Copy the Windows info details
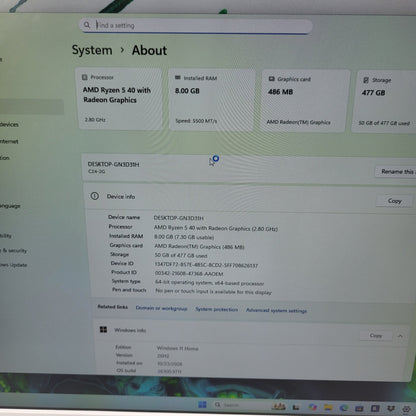Screen dimensions: 416x416 376,335
